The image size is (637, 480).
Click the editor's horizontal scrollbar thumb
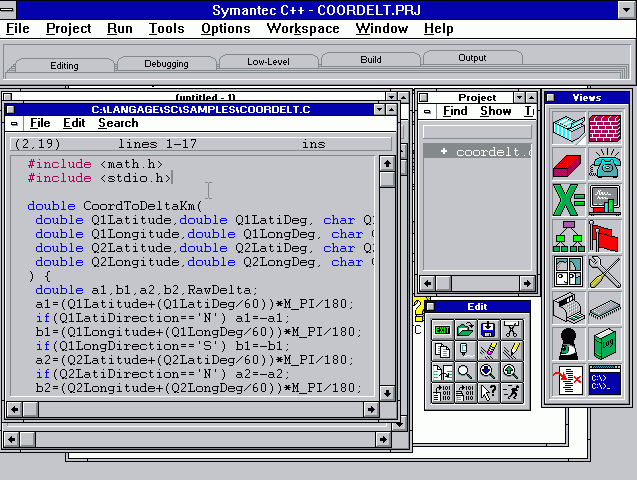click(x=33, y=408)
